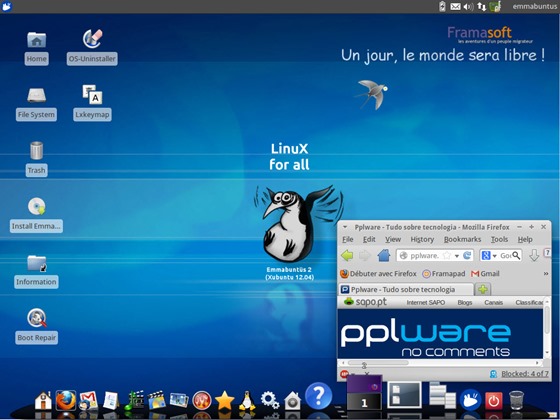Click the house icon at the dock's start

point(43,401)
